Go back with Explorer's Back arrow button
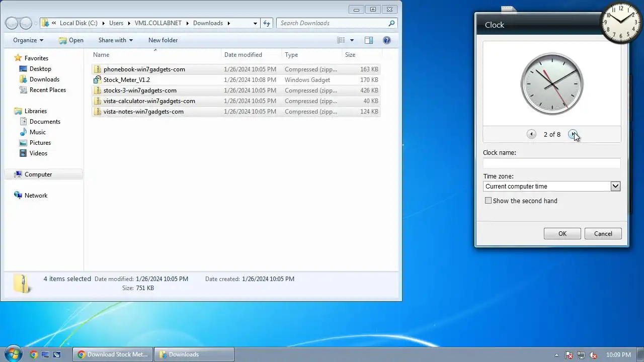The width and height of the screenshot is (644, 362). [x=12, y=23]
